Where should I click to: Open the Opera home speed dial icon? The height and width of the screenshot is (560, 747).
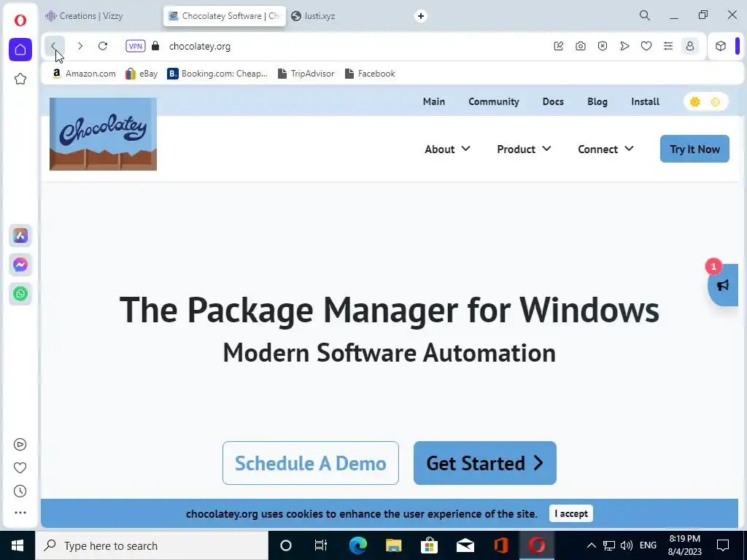point(20,50)
